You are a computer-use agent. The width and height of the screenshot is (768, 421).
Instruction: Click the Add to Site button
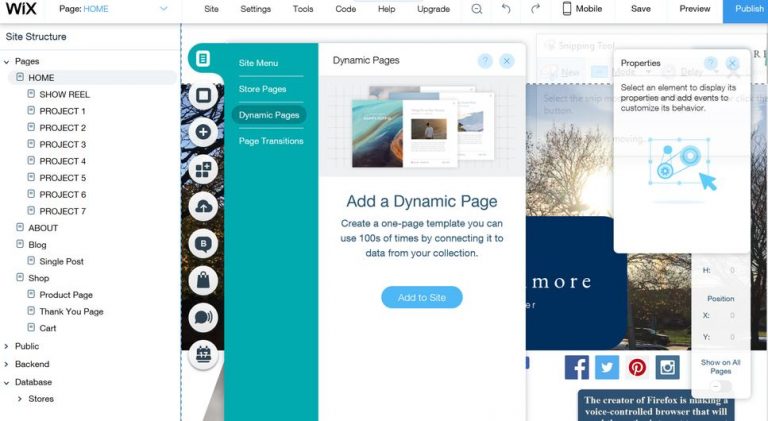422,297
